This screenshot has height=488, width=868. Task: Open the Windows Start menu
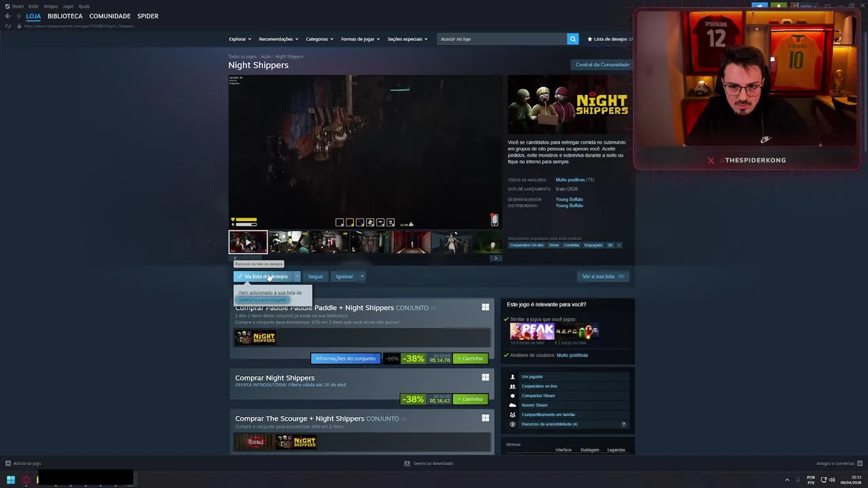coord(10,480)
